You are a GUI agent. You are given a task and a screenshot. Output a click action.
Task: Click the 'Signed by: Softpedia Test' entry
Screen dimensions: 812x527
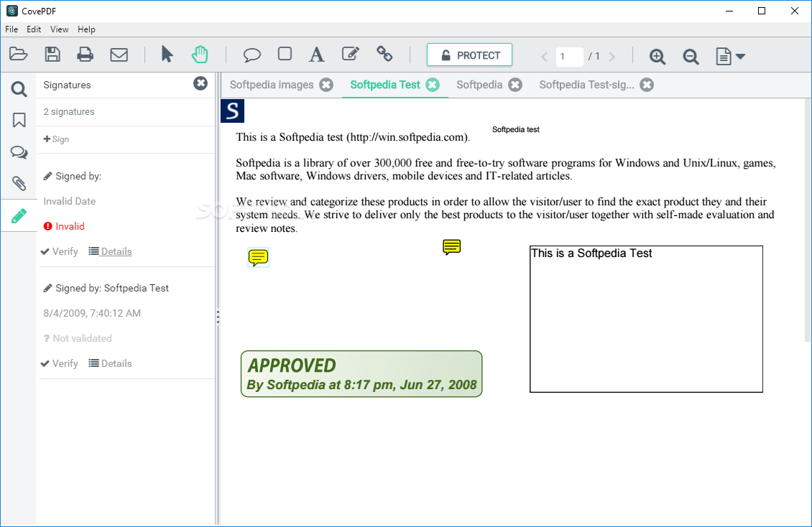(x=106, y=288)
